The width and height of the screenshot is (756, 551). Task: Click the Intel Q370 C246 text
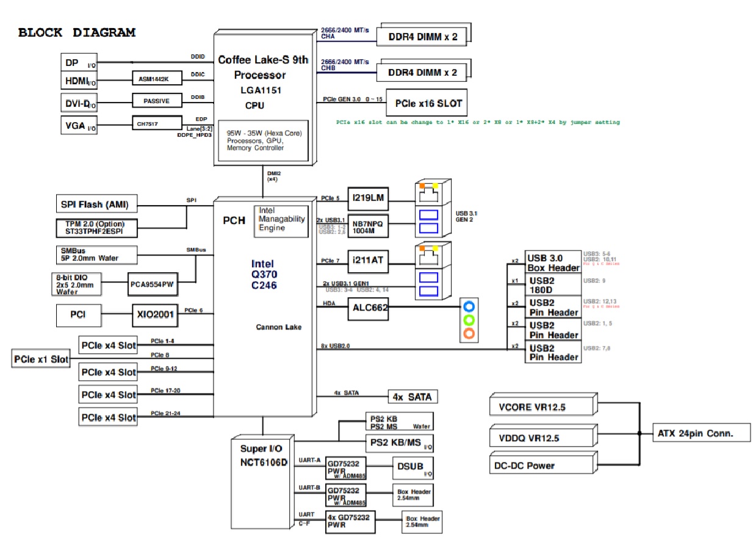[264, 274]
